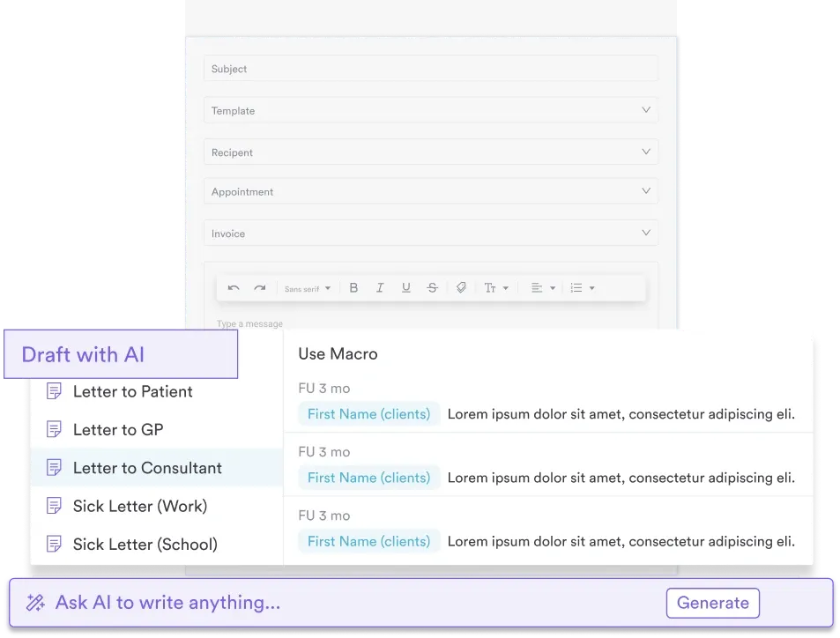840x638 pixels.
Task: Choose 'Sick Letter (School)' from the menu
Action: tap(145, 544)
